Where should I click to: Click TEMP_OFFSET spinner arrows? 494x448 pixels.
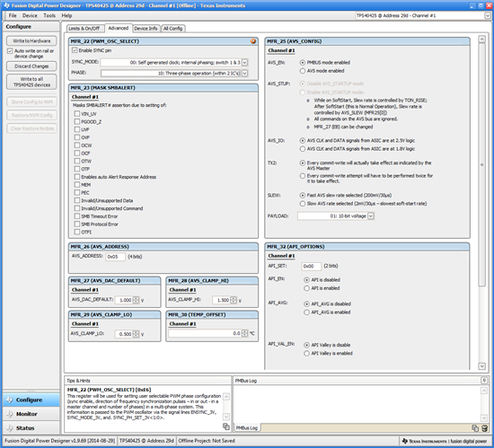(244, 333)
